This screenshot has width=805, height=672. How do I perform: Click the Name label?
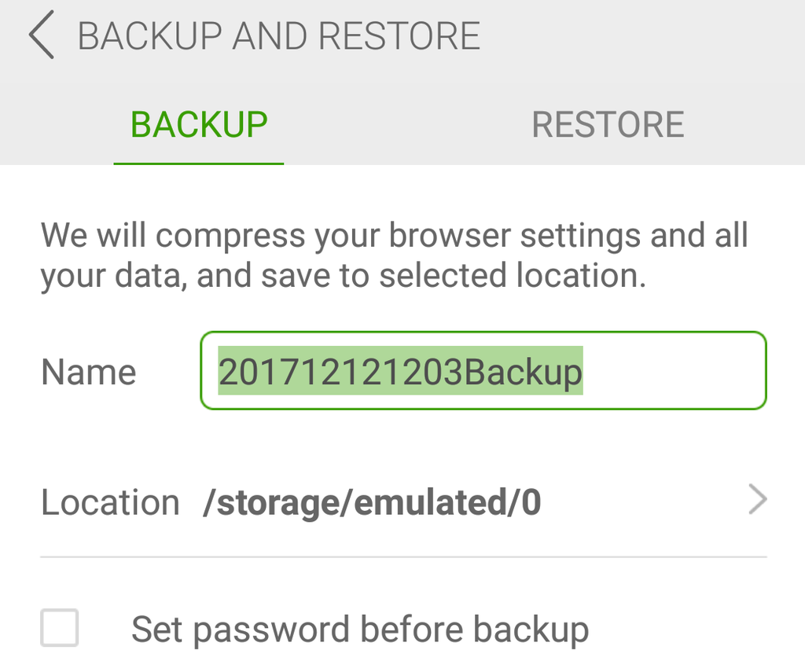(x=88, y=372)
